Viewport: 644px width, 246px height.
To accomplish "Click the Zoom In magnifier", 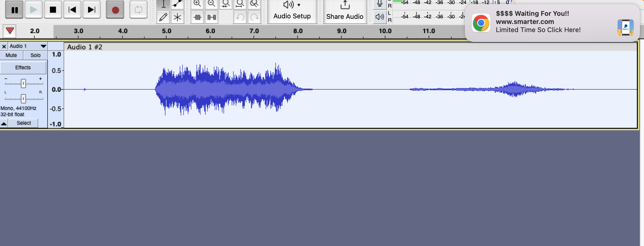I will pos(197,4).
